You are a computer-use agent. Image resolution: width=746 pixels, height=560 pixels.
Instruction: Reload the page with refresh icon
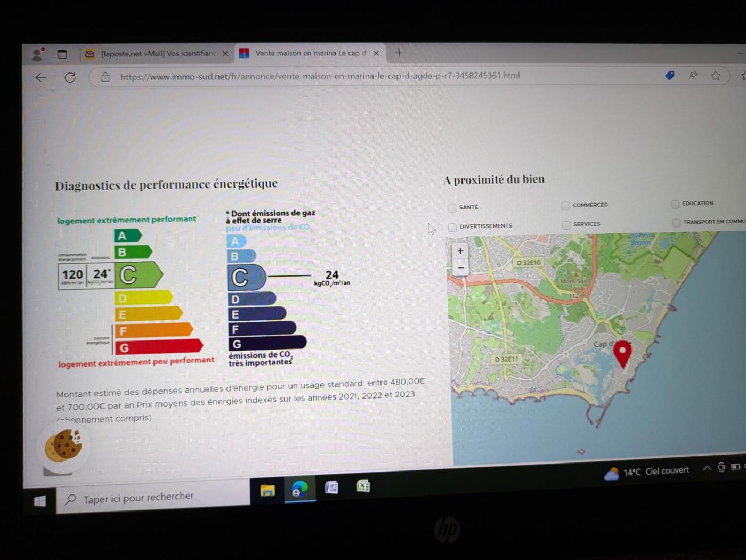click(x=70, y=78)
